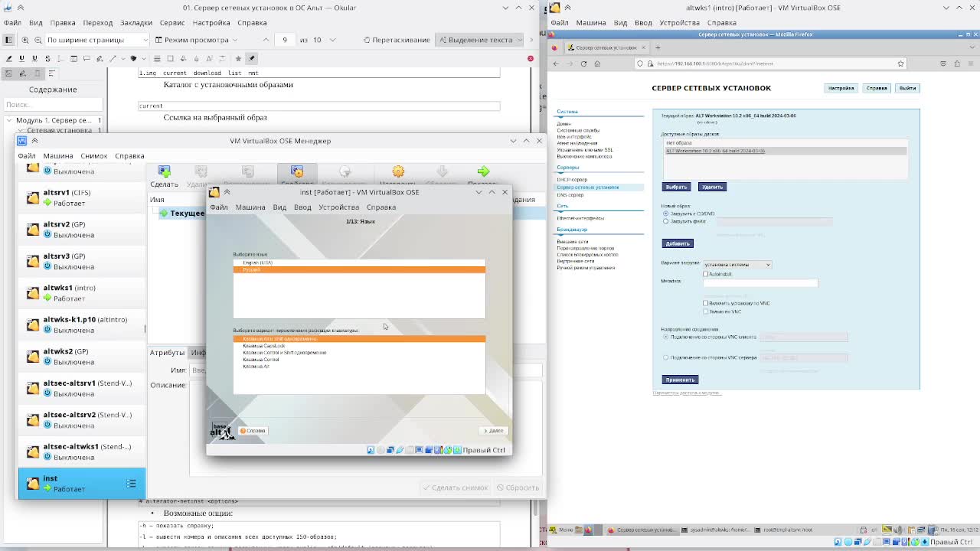
Task: Bookmark this page star in Firefox
Action: (901, 64)
